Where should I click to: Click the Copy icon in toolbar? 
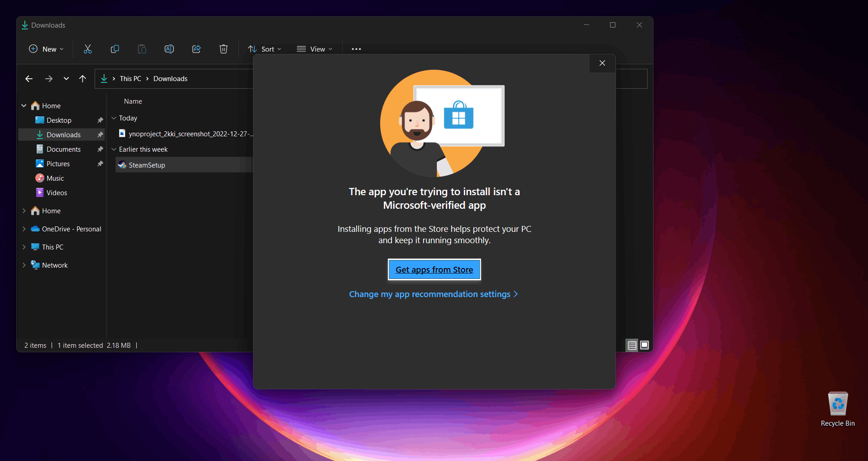pos(115,49)
